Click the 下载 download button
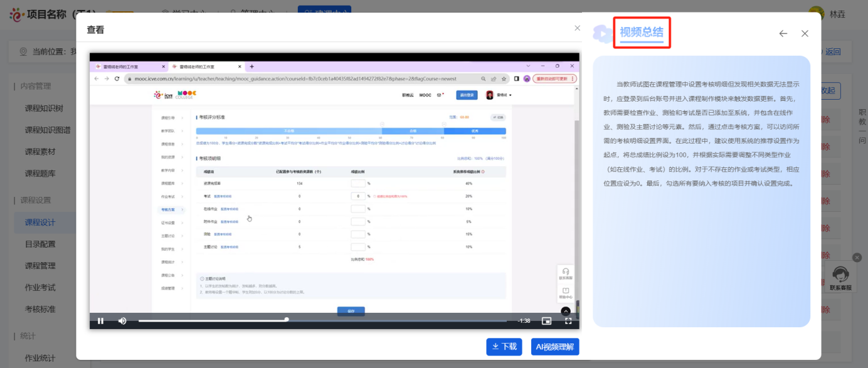Image resolution: width=868 pixels, height=368 pixels. 504,347
